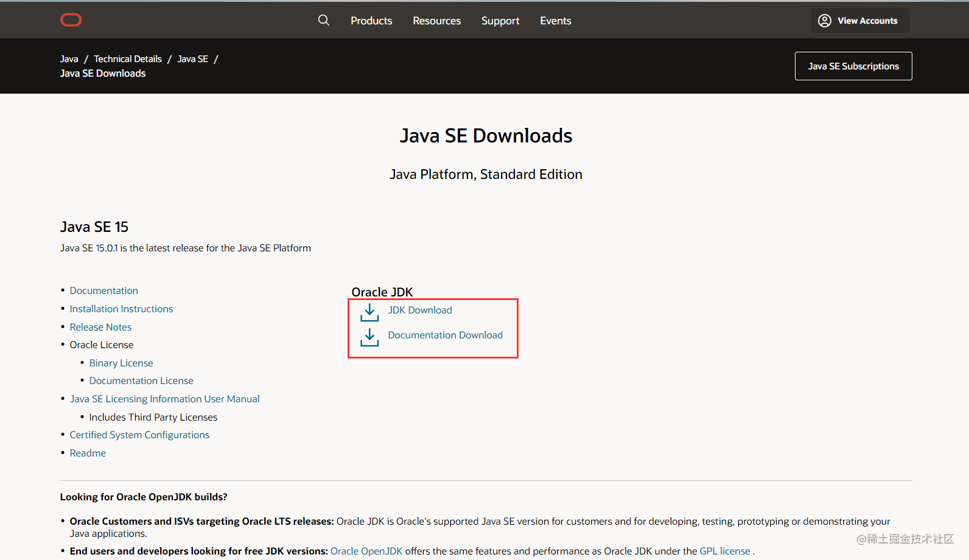Click the Oracle logo icon
Image resolution: width=969 pixels, height=560 pixels.
pyautogui.click(x=71, y=20)
